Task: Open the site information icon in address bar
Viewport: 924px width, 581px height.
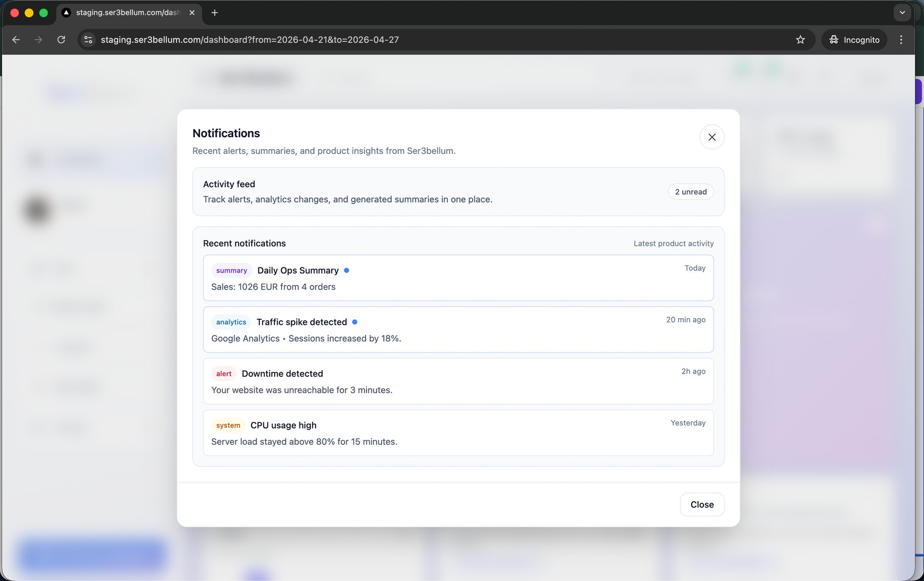Action: [88, 39]
